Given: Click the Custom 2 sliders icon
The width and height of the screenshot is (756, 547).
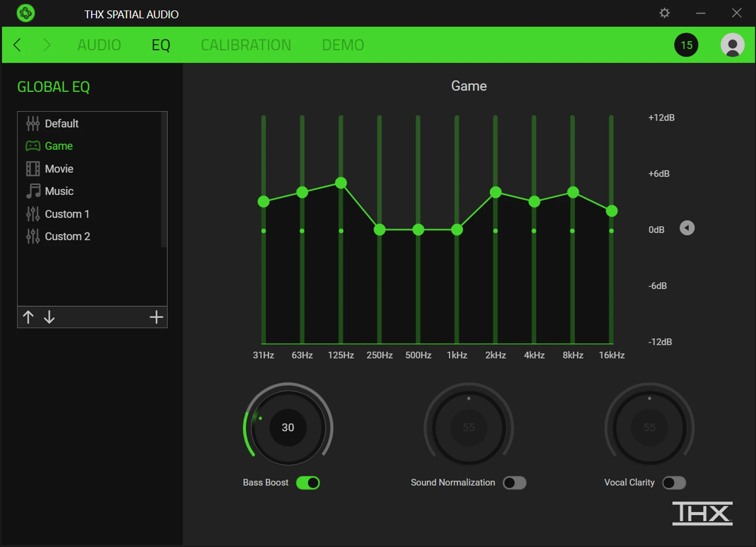Looking at the screenshot, I should 33,236.
